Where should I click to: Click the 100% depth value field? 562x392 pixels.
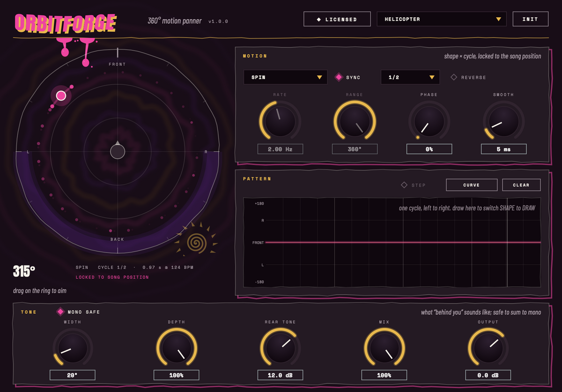pyautogui.click(x=177, y=375)
